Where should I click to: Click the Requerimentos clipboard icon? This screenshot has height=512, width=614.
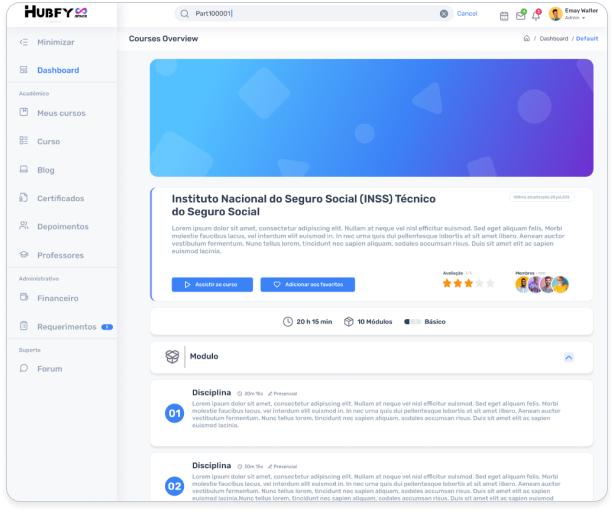tap(24, 326)
